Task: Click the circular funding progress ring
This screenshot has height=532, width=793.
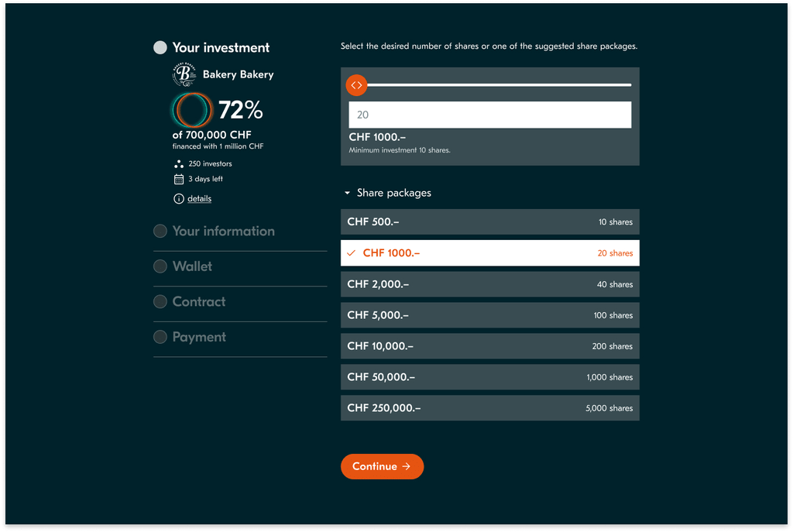Action: (192, 110)
